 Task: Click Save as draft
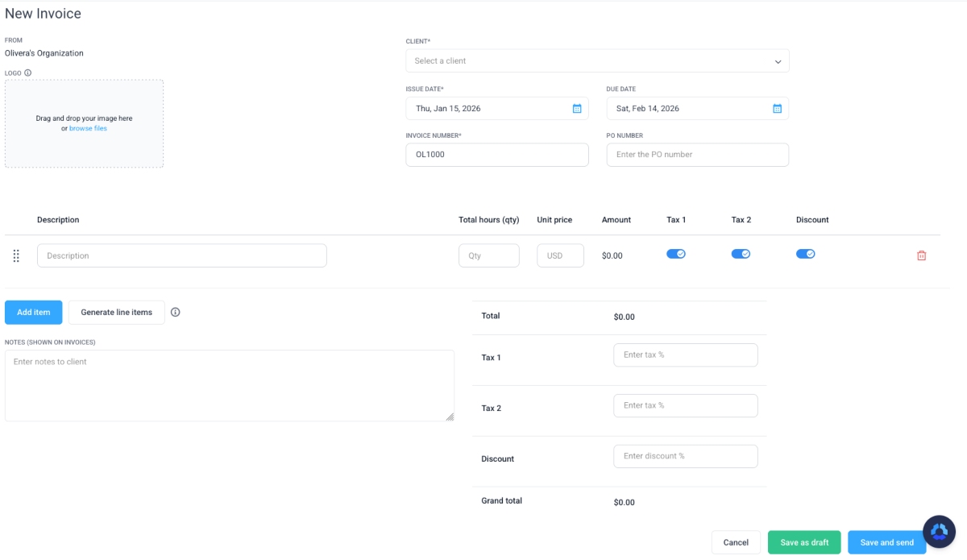click(803, 542)
